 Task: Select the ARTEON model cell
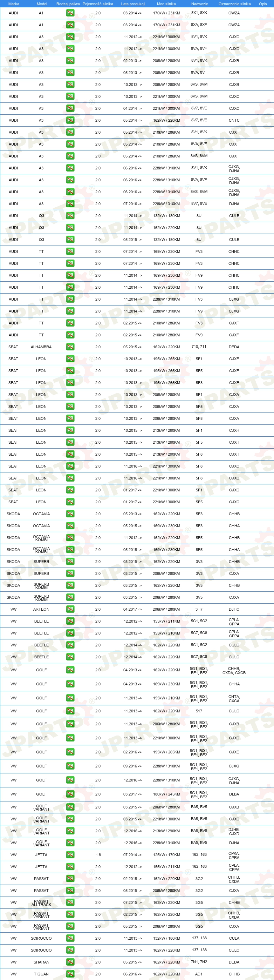coord(41,609)
